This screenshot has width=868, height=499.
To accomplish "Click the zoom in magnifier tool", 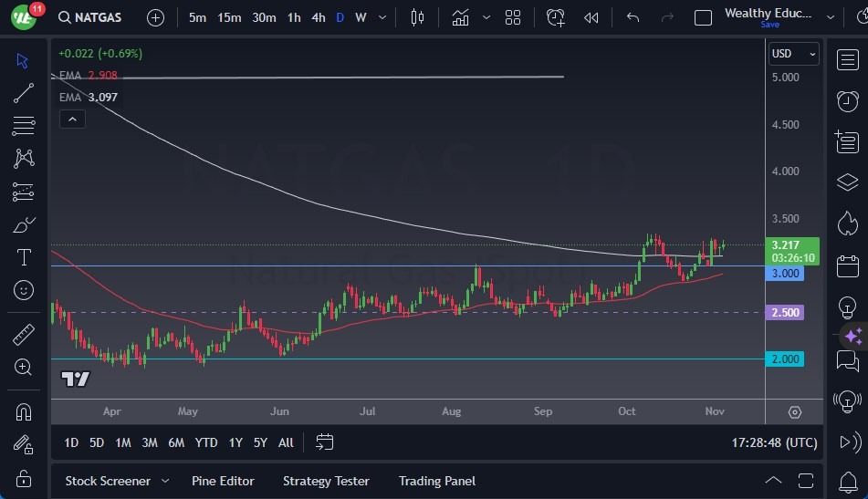I will [24, 367].
